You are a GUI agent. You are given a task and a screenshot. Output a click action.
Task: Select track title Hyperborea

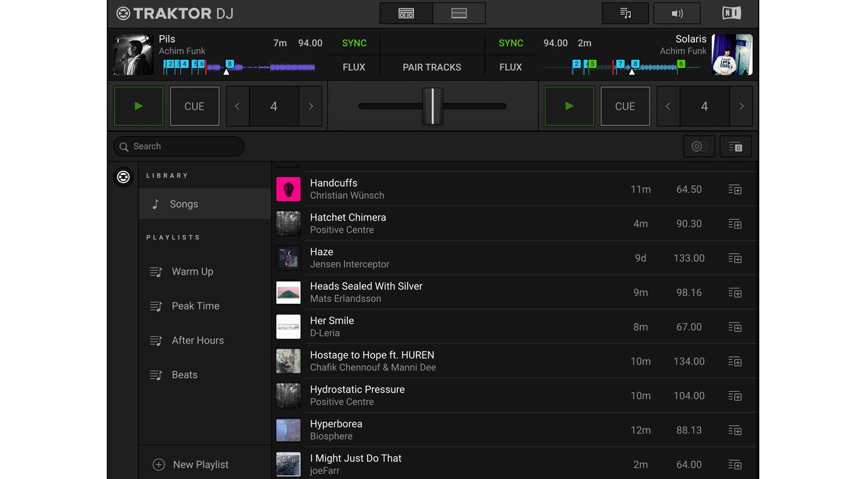(336, 424)
